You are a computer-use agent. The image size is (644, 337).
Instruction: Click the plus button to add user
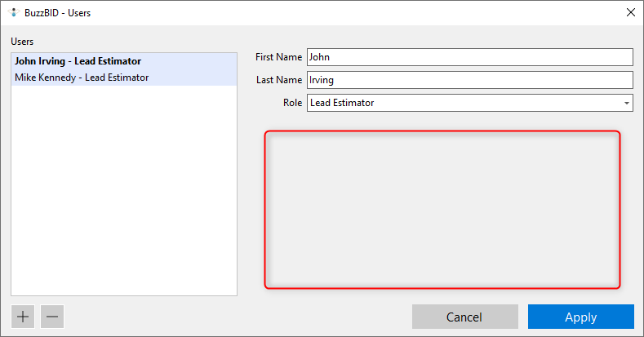click(x=24, y=317)
